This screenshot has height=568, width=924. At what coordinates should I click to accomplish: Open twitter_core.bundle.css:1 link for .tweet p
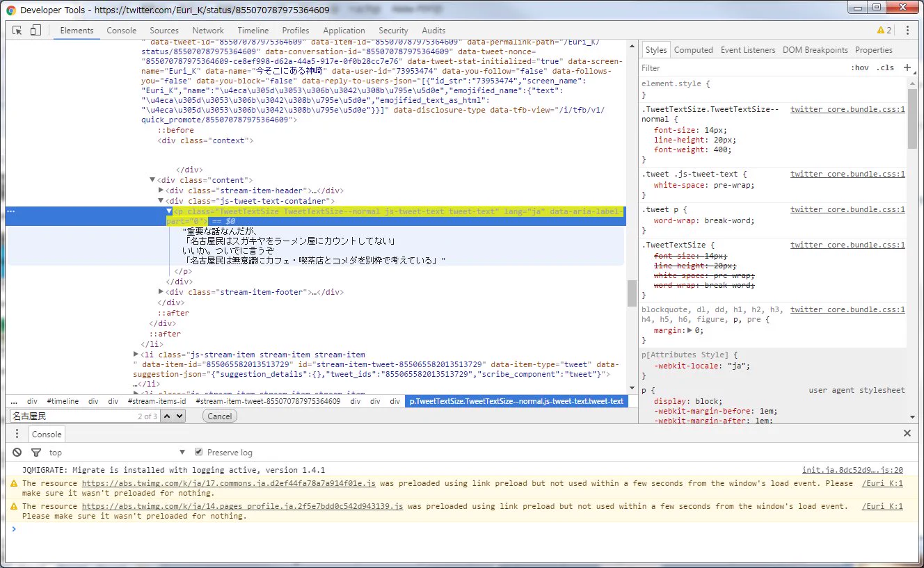tap(847, 209)
